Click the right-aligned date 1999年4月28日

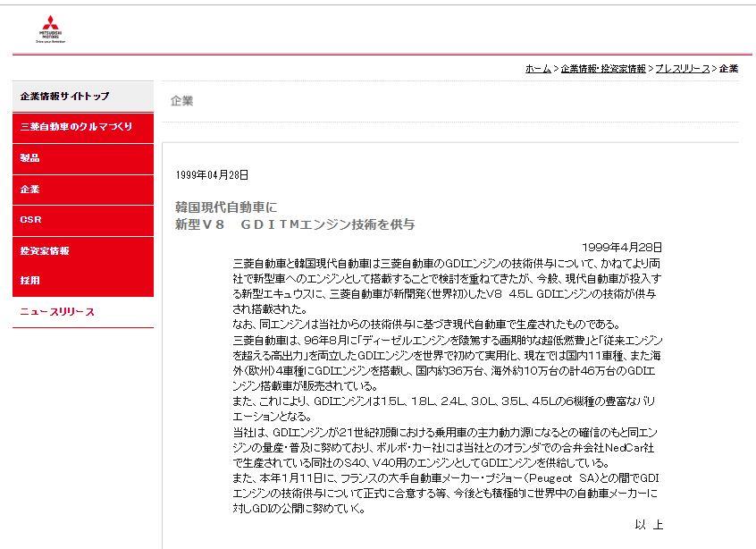(622, 248)
